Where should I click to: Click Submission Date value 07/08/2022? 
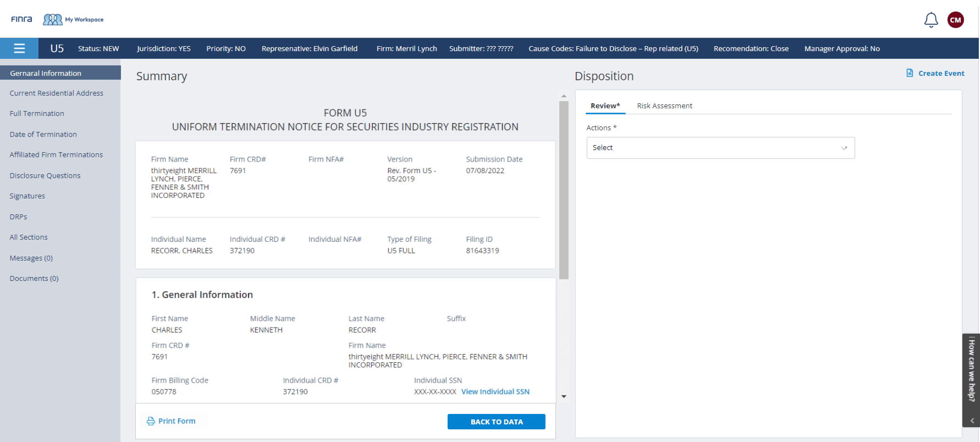485,170
